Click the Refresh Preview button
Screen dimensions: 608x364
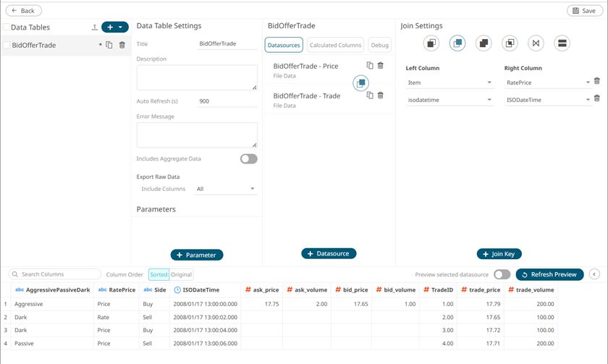pyautogui.click(x=549, y=274)
